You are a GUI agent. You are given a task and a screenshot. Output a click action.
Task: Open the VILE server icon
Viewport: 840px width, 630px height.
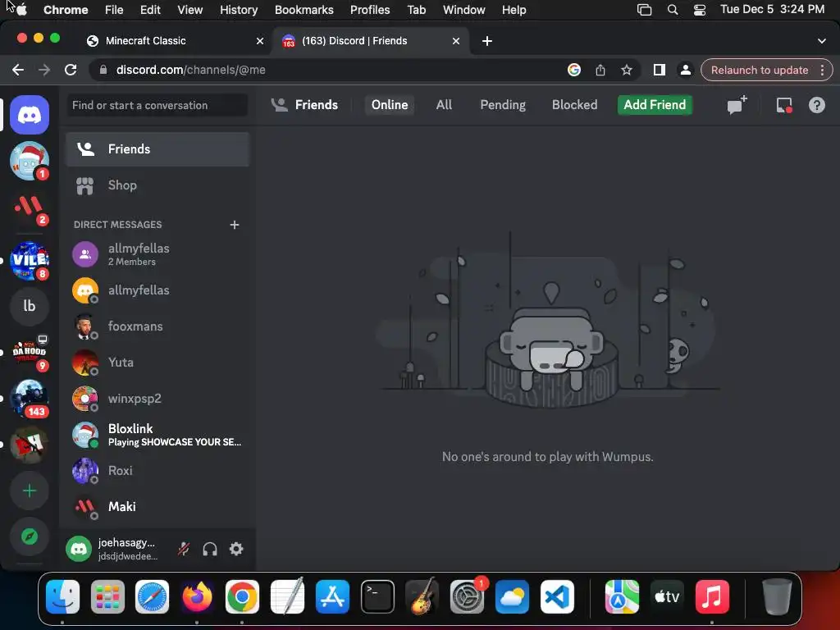point(30,261)
